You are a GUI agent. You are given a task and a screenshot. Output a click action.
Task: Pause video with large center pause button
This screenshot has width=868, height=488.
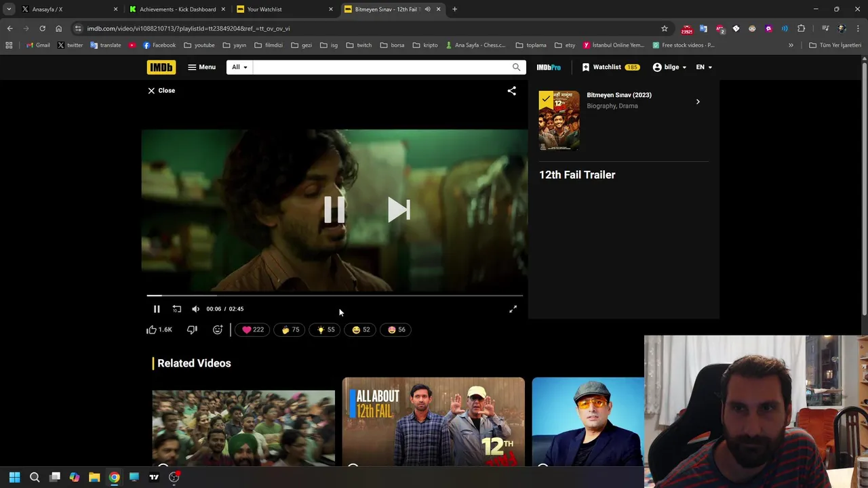pyautogui.click(x=334, y=210)
